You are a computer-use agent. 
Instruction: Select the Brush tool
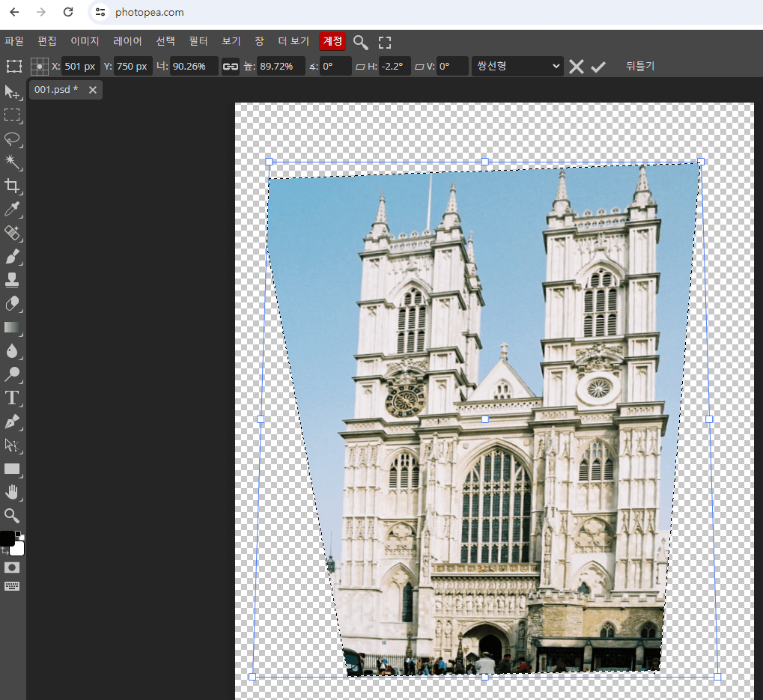12,256
